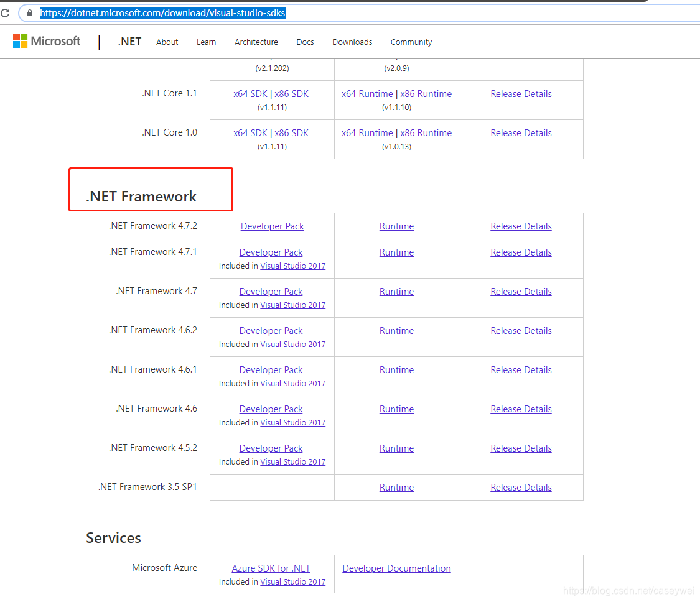
Task: Download the x64 SDK for .NET Core 1.1
Action: pyautogui.click(x=250, y=93)
